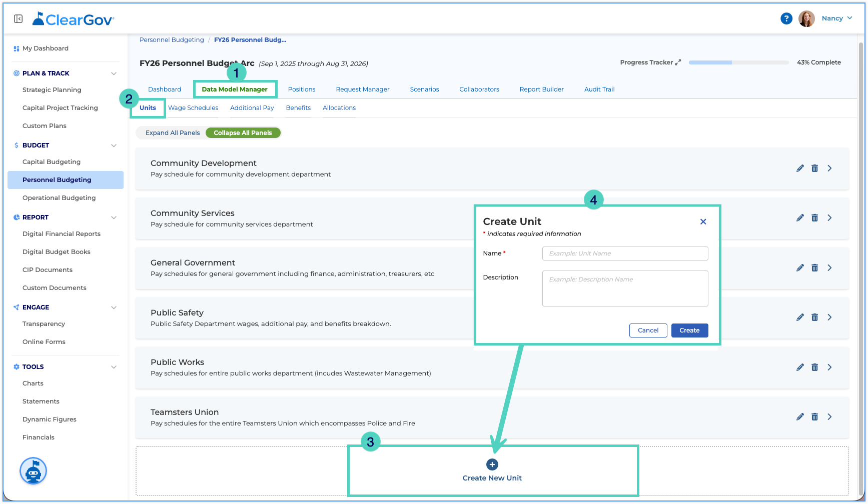The width and height of the screenshot is (868, 504).
Task: Delete the Community Services unit via trash icon
Action: [x=814, y=218]
